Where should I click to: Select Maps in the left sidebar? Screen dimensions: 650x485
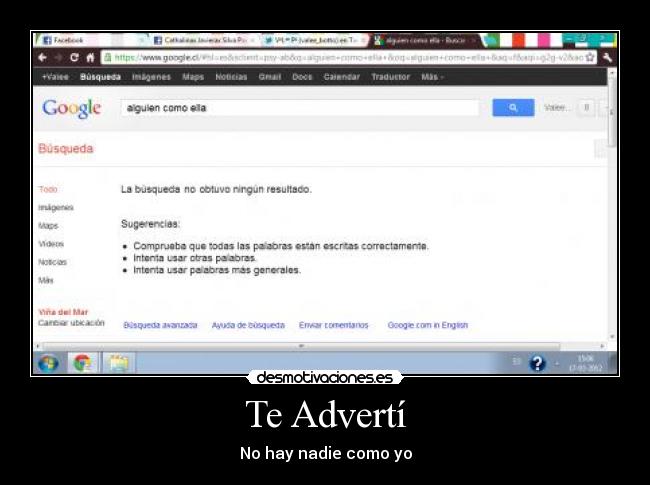tap(48, 226)
